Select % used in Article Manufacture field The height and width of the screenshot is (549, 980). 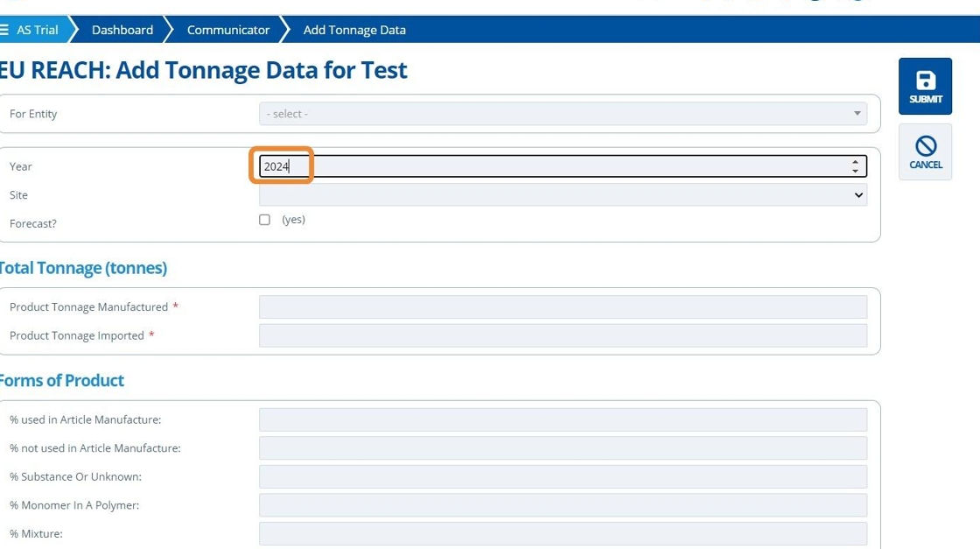pyautogui.click(x=563, y=419)
